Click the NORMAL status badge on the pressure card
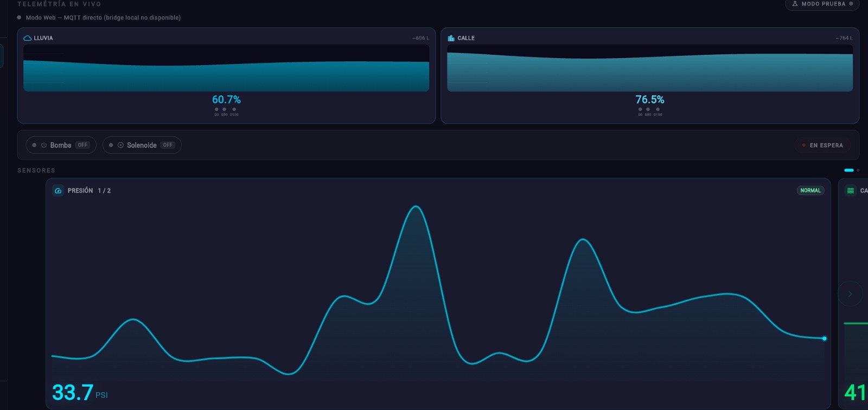This screenshot has height=410, width=868. click(810, 191)
